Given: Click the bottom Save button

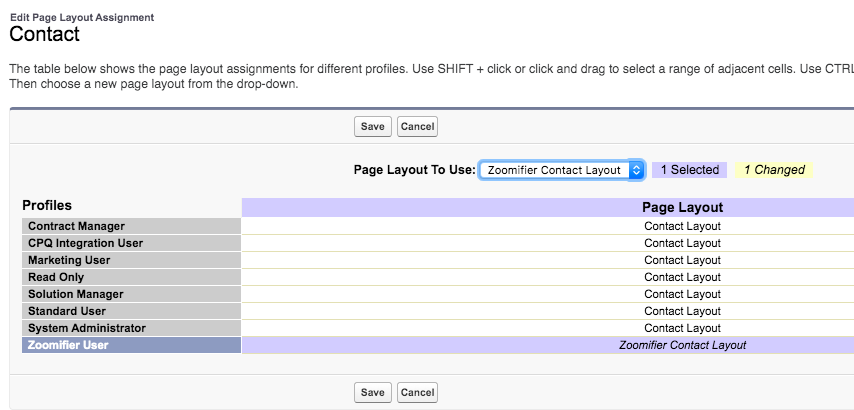Looking at the screenshot, I should (373, 392).
